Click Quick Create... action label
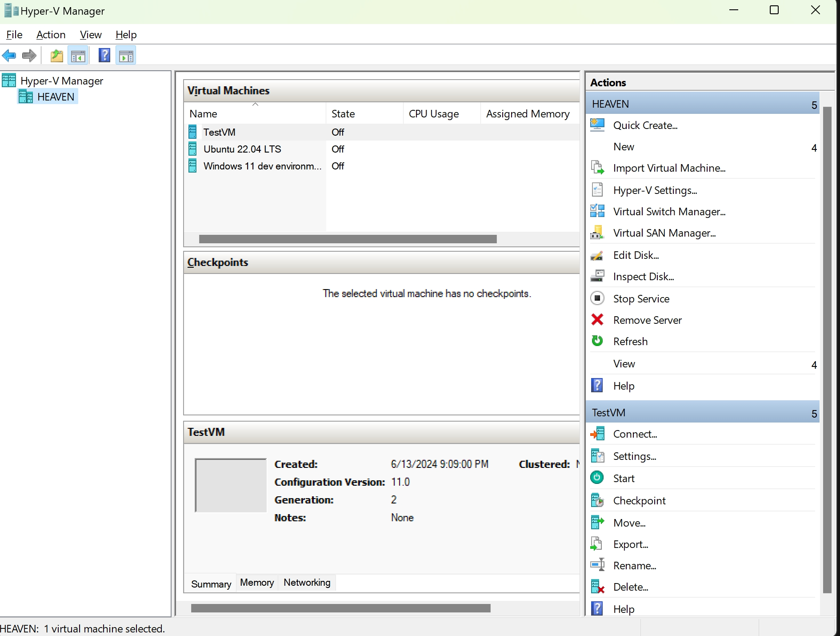Image resolution: width=840 pixels, height=636 pixels. (x=645, y=125)
